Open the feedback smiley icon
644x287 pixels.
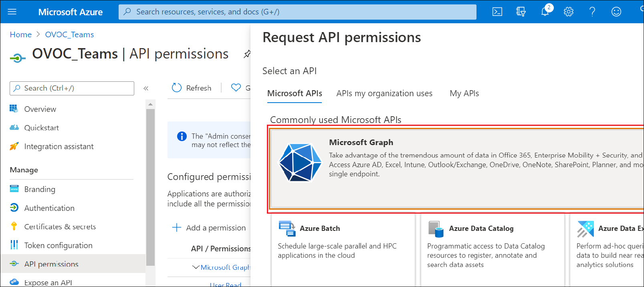(616, 12)
